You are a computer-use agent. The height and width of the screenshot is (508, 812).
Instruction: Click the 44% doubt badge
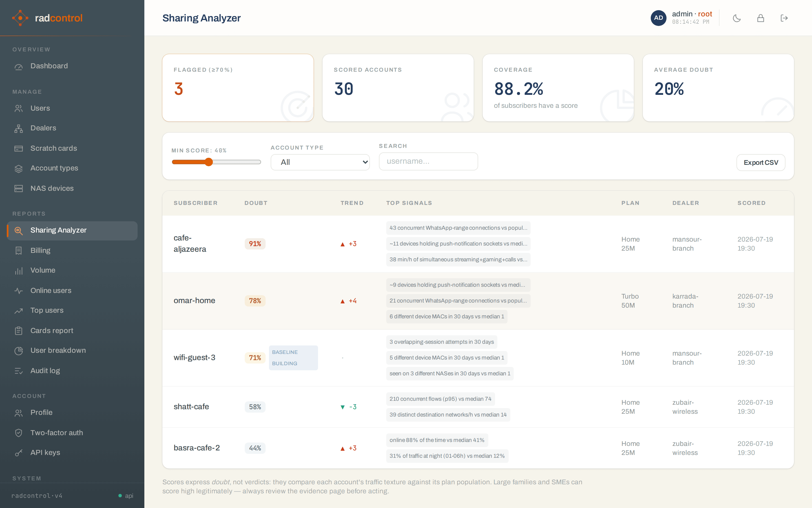point(255,448)
